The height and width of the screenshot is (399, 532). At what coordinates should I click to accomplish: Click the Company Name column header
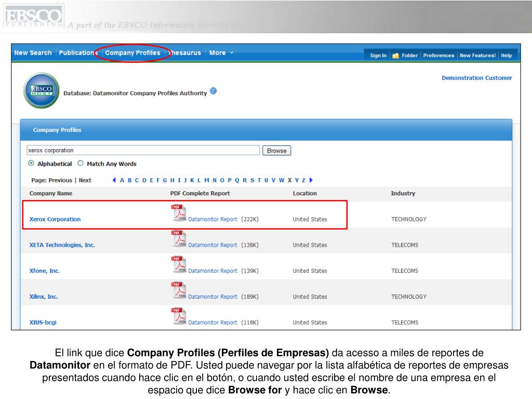[51, 193]
